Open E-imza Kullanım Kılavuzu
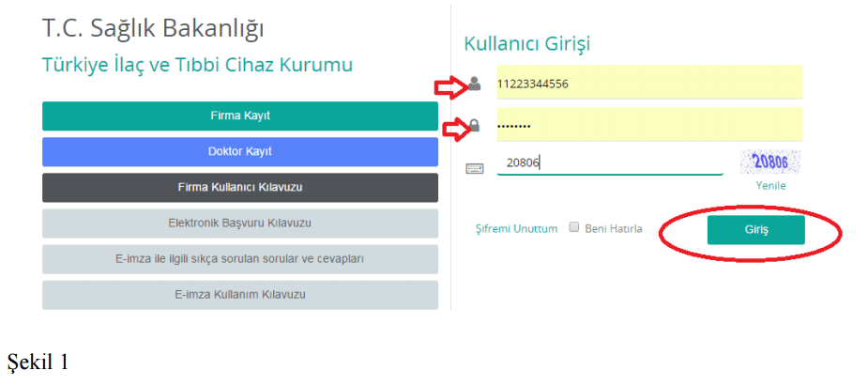 tap(239, 295)
